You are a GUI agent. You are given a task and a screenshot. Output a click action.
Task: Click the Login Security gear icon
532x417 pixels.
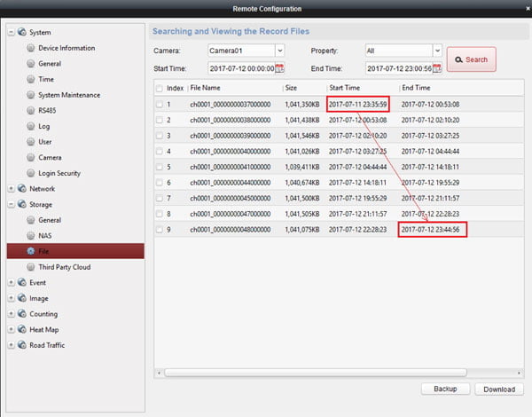tap(31, 173)
